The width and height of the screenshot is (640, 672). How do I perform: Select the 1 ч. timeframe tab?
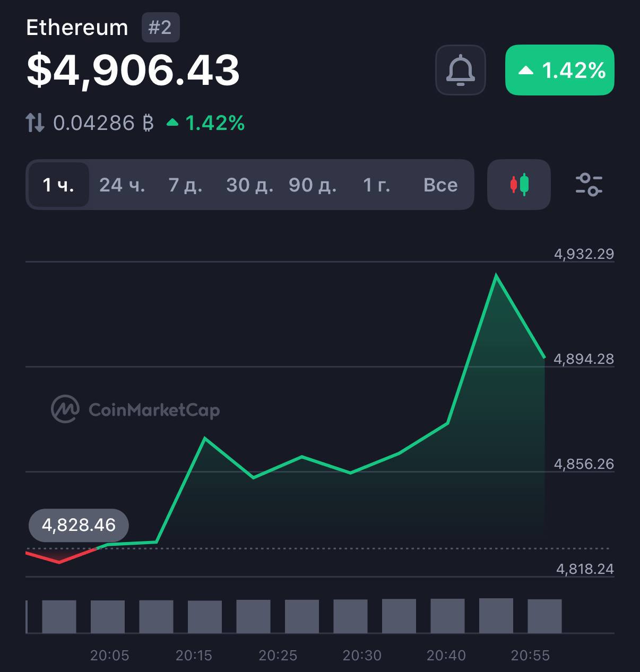58,185
